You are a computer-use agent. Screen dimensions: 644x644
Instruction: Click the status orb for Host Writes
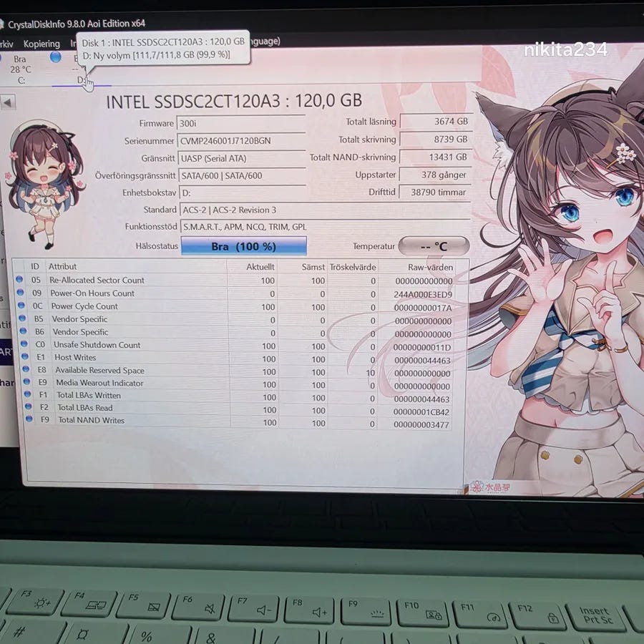pos(26,356)
